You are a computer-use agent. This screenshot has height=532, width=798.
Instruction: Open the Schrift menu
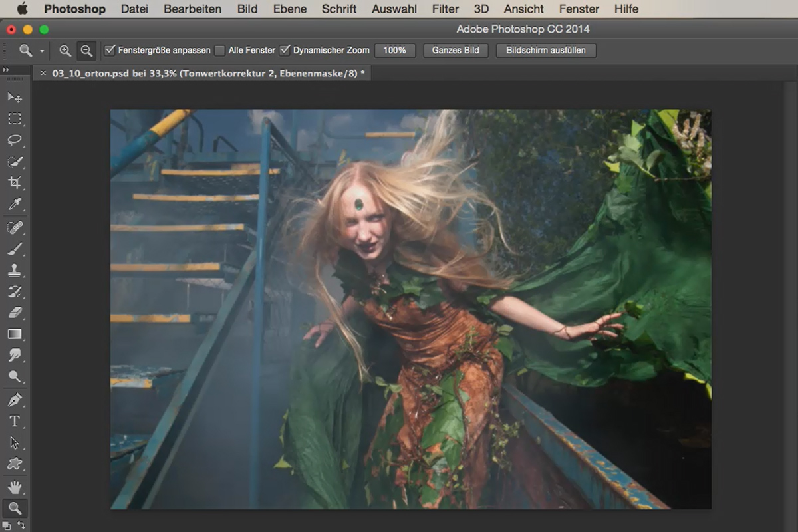pos(339,9)
